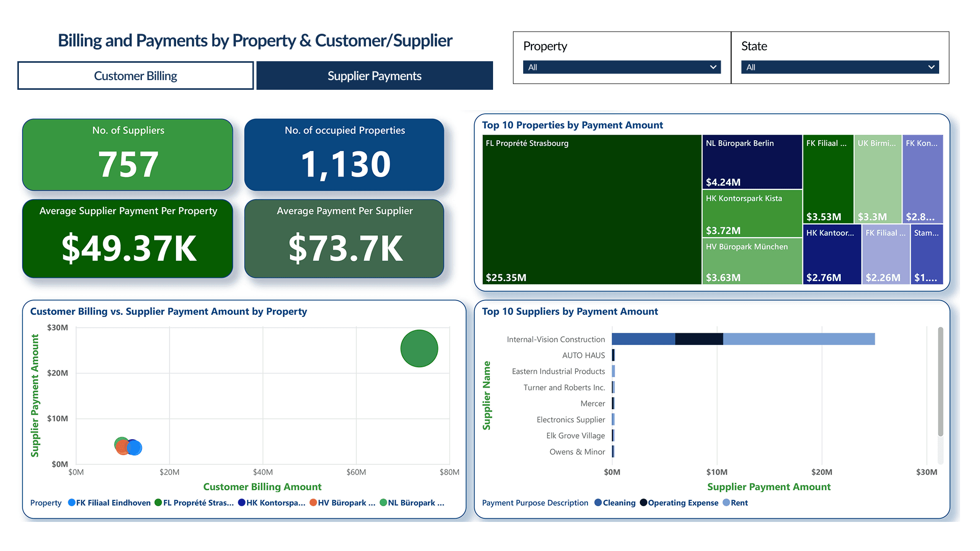Click the large green bubble in the scatter chart
980x551 pixels.
click(419, 348)
